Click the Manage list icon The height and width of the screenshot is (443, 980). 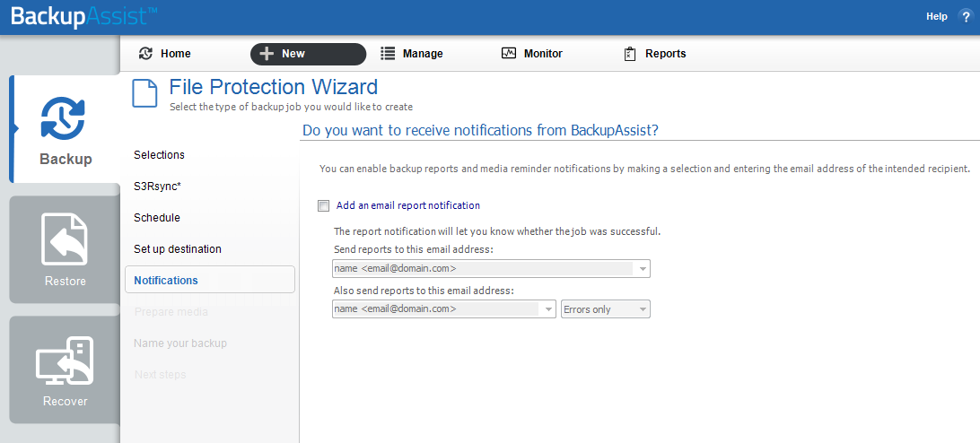click(x=388, y=54)
